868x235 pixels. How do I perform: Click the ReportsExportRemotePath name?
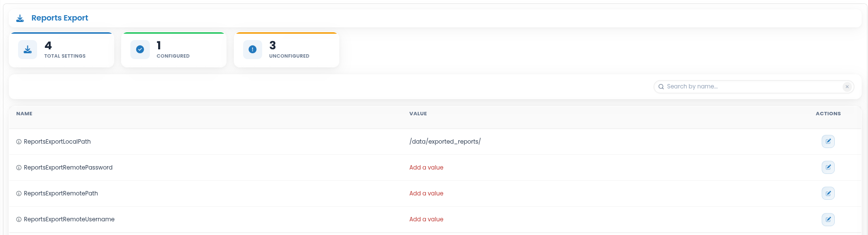[61, 193]
